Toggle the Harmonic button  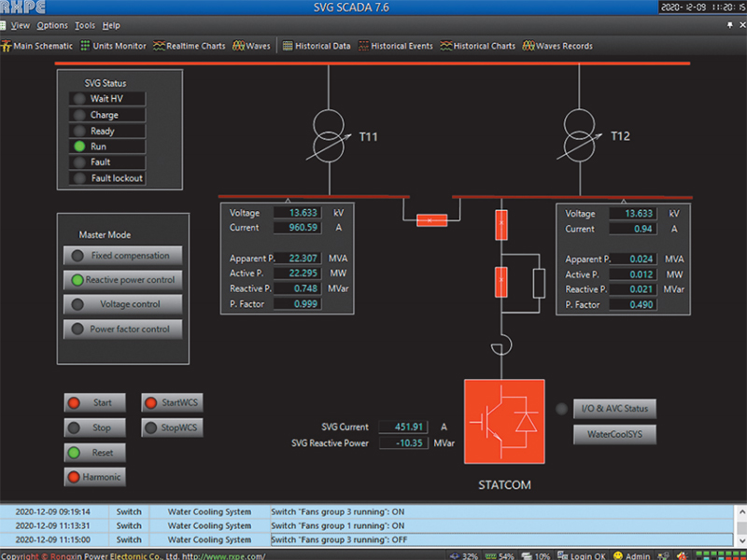(x=93, y=477)
